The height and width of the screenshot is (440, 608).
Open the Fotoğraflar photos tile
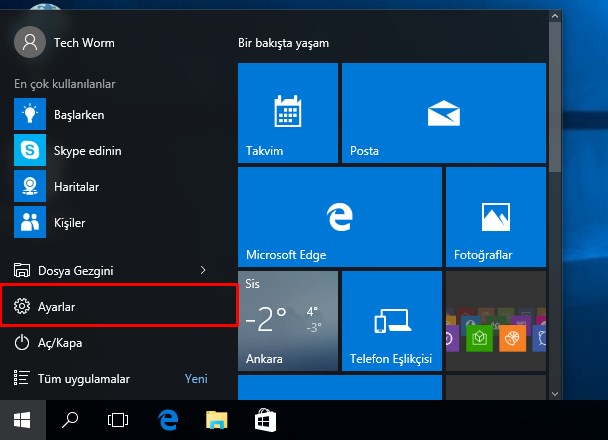(x=495, y=217)
